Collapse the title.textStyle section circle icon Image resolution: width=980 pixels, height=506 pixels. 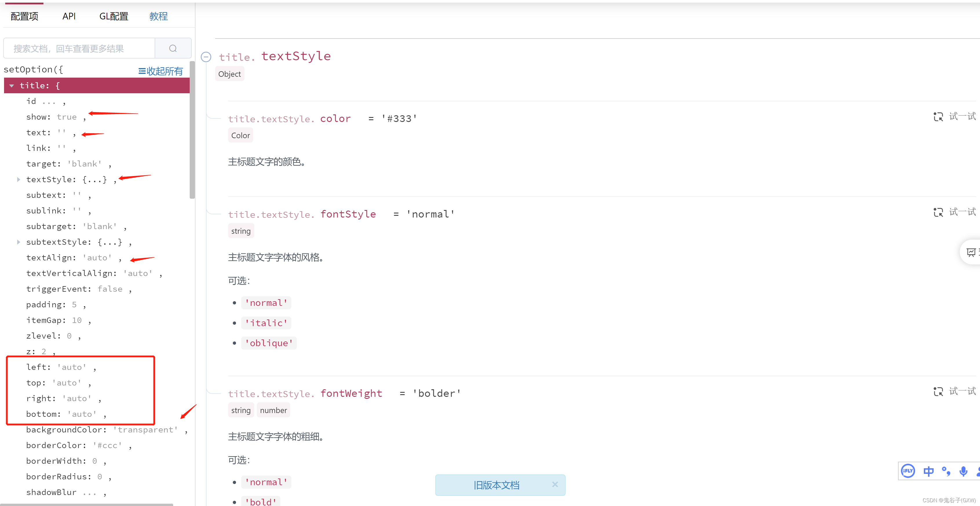coord(206,57)
